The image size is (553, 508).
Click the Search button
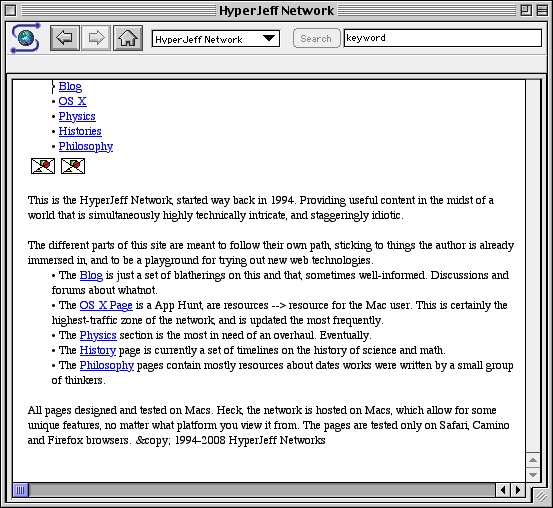(316, 38)
